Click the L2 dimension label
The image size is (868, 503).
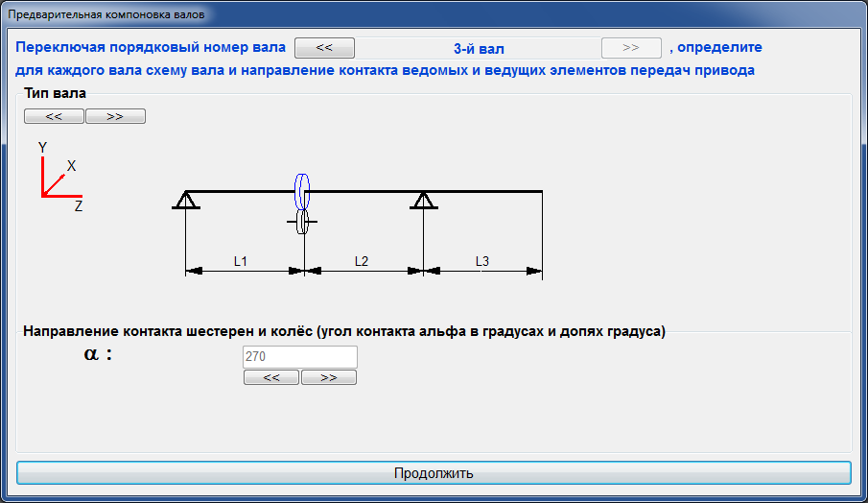point(362,261)
